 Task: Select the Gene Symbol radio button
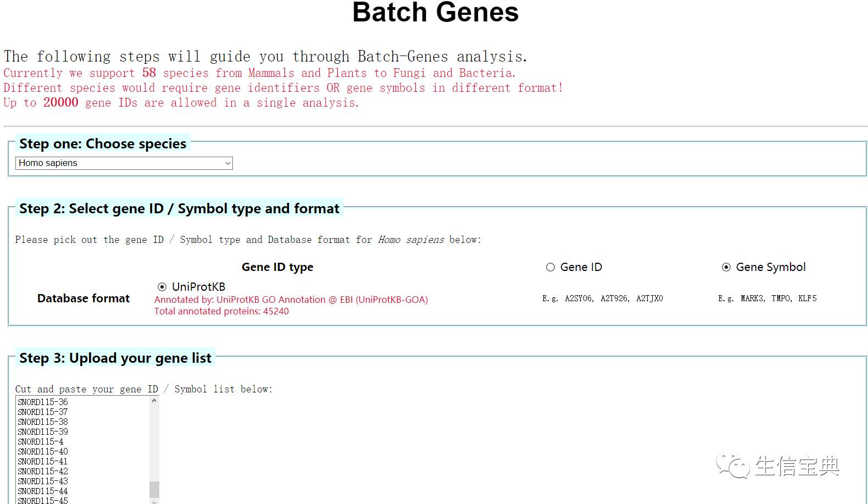[x=726, y=267]
